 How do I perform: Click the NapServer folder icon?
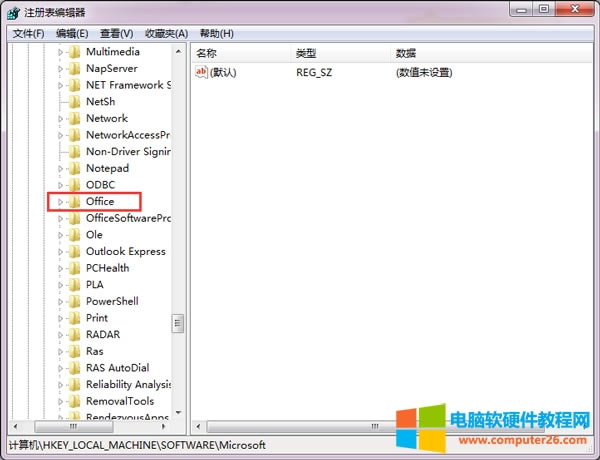[75, 69]
